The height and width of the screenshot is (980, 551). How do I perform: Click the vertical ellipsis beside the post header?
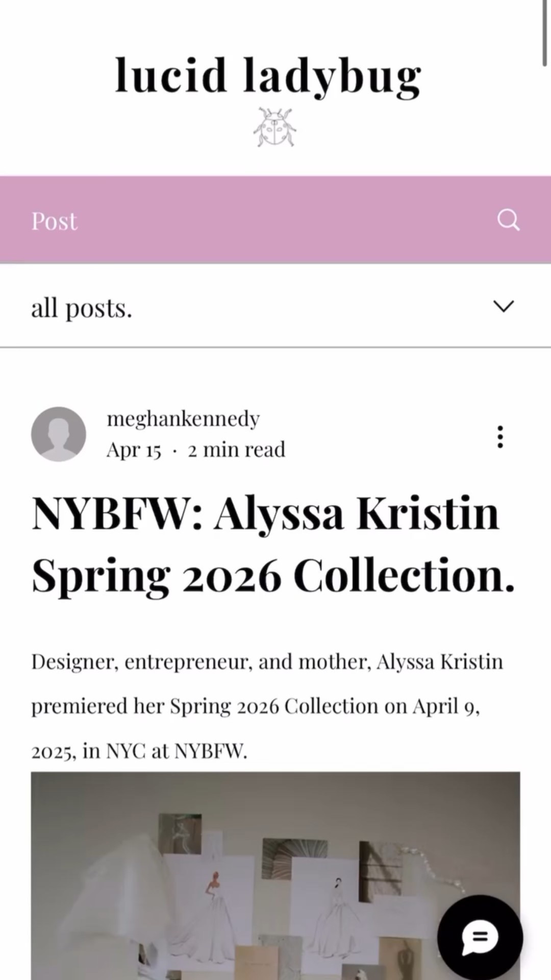click(x=499, y=437)
